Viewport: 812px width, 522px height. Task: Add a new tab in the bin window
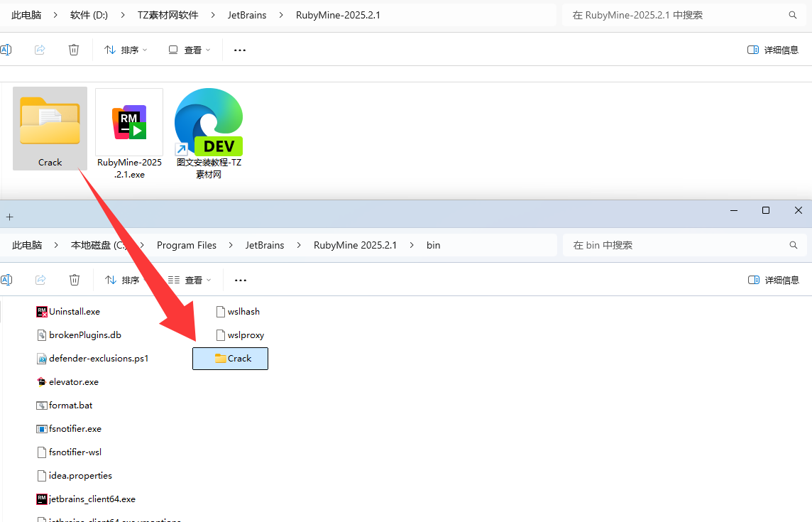(x=9, y=217)
